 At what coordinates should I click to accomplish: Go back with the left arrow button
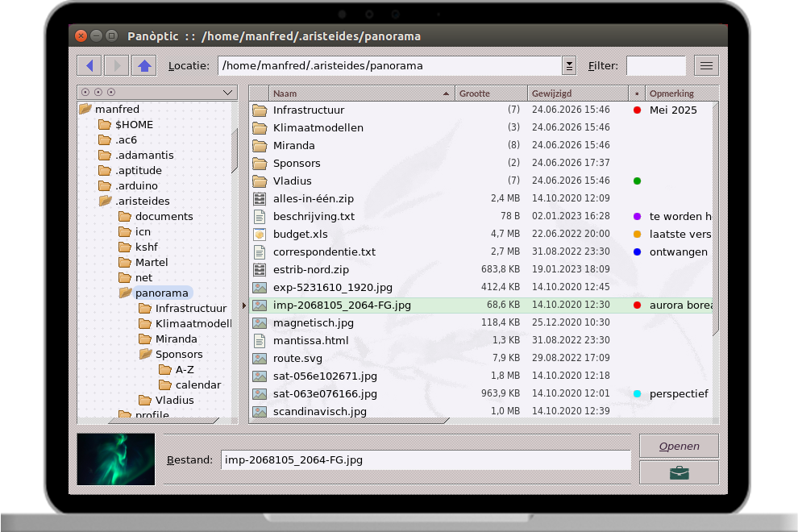point(89,65)
